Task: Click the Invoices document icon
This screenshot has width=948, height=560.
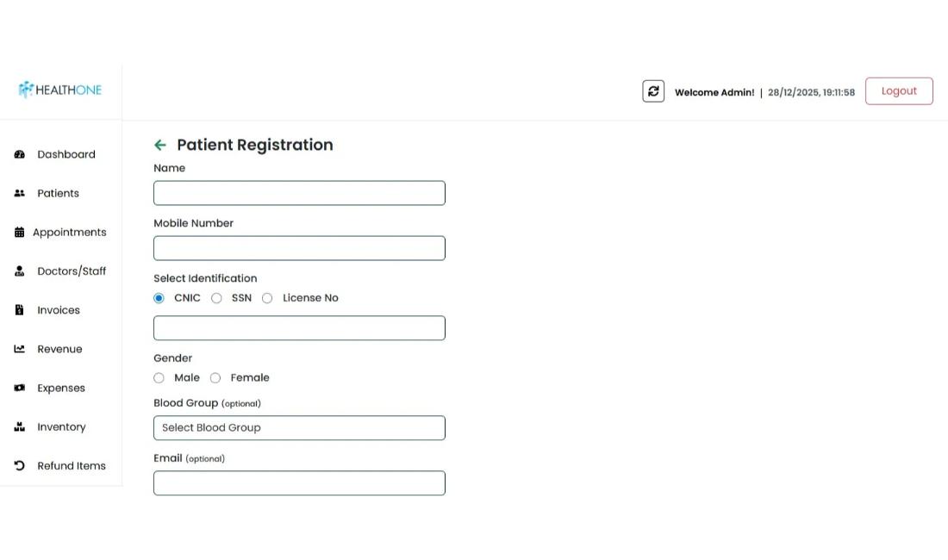Action: tap(20, 310)
